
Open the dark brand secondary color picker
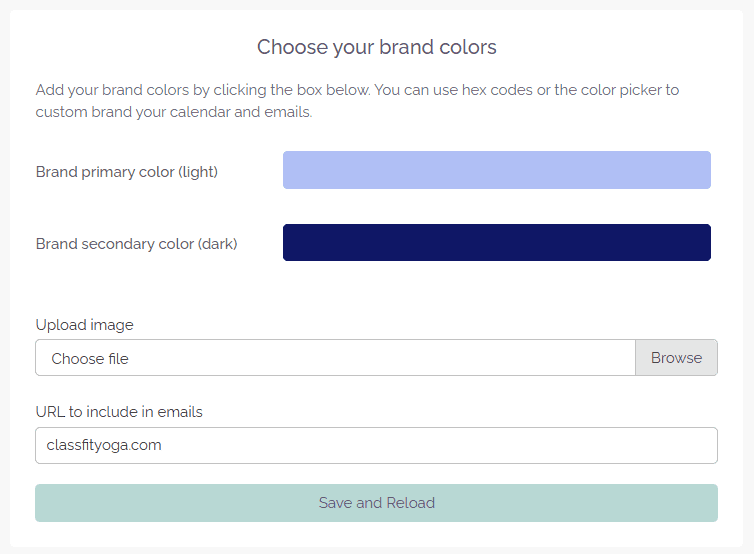pyautogui.click(x=496, y=243)
